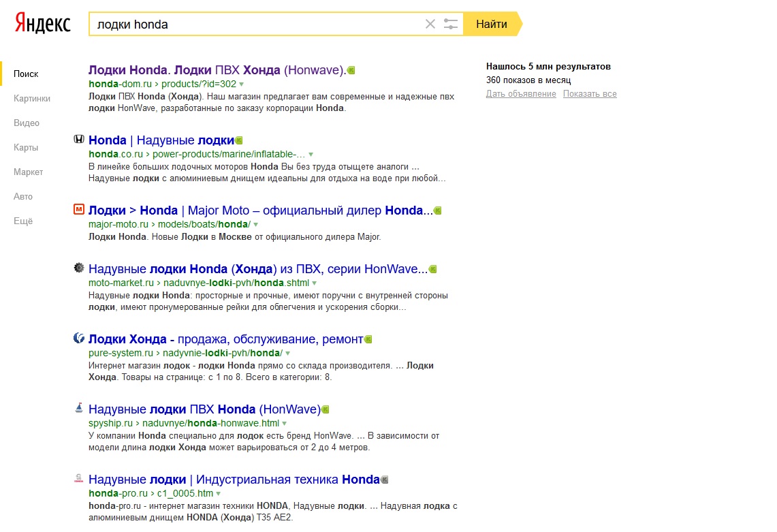Image resolution: width=777 pixels, height=532 pixels.
Task: Switch to Авто search
Action: (x=22, y=197)
